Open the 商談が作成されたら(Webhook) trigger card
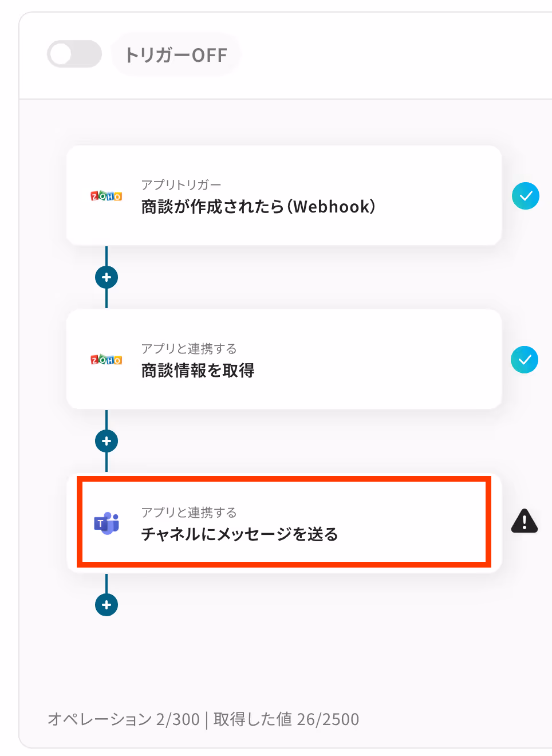 284,195
